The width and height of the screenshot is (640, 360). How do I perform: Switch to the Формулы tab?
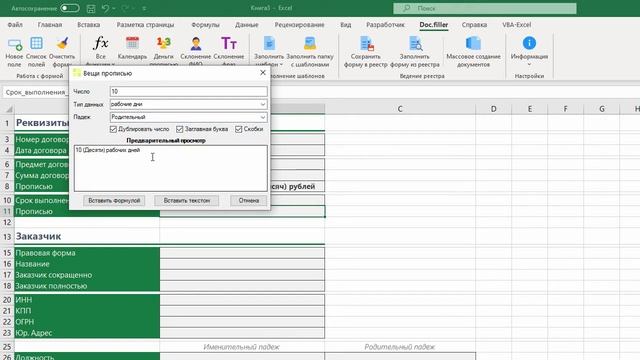(x=205, y=25)
